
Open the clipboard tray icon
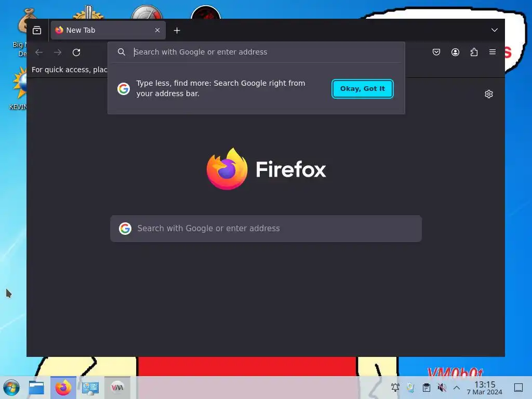tap(427, 388)
